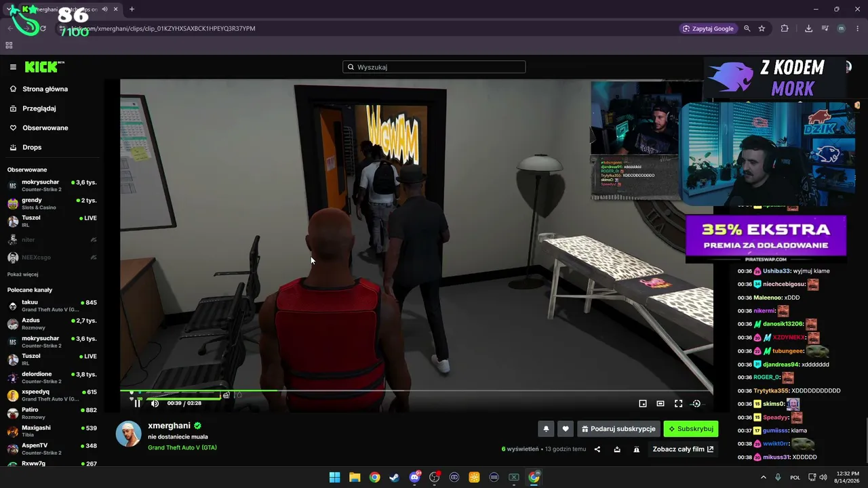Mute the video volume
Viewport: 868px width, 488px height.
point(155,403)
